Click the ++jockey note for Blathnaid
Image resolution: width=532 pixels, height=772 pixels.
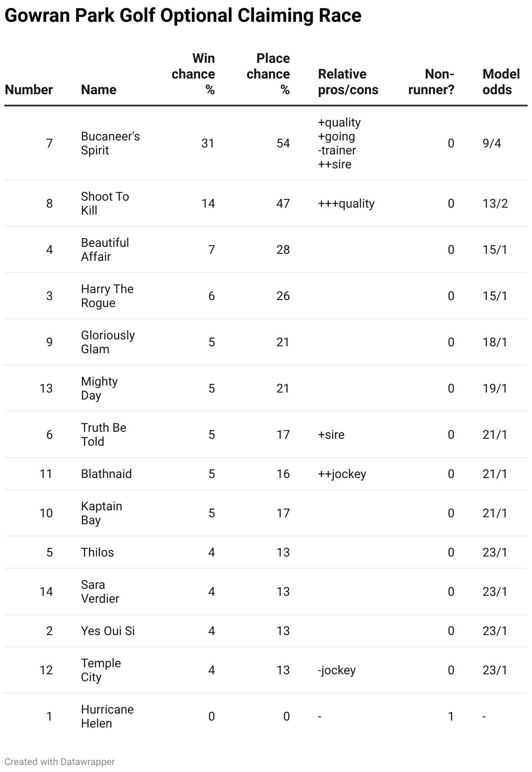342,474
